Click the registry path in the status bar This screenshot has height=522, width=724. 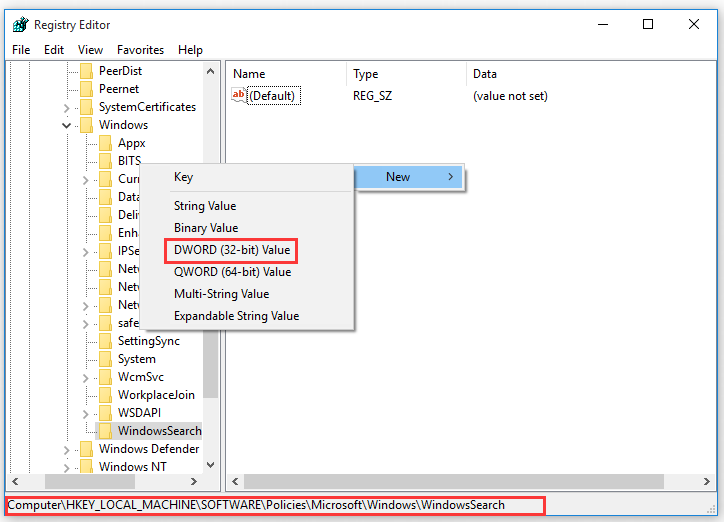pos(256,505)
